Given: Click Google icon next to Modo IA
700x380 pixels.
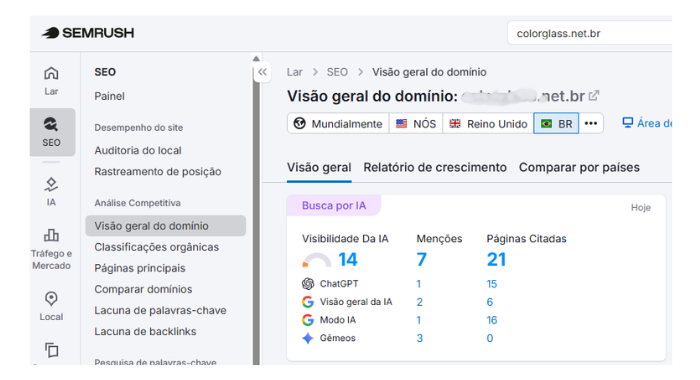Looking at the screenshot, I should point(308,320).
